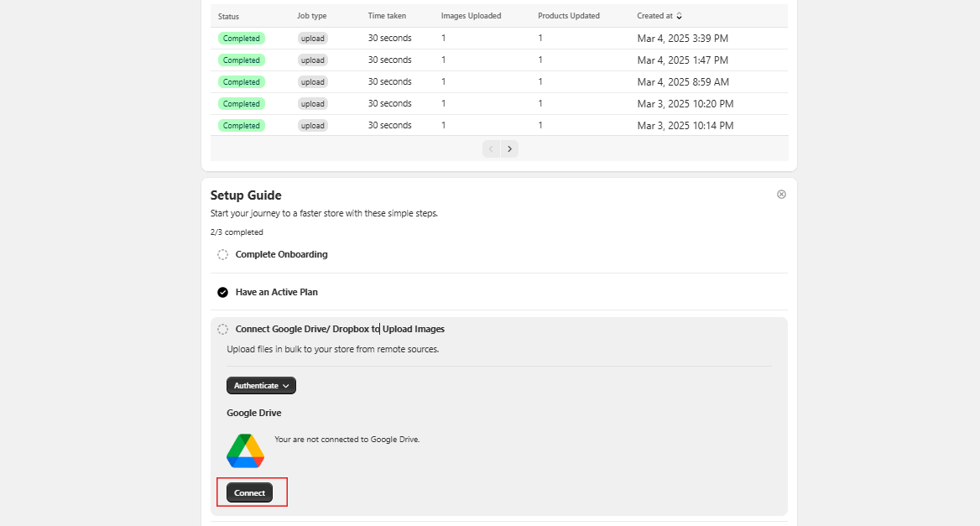
Task: Toggle the Complete Onboarding step circle
Action: 222,255
